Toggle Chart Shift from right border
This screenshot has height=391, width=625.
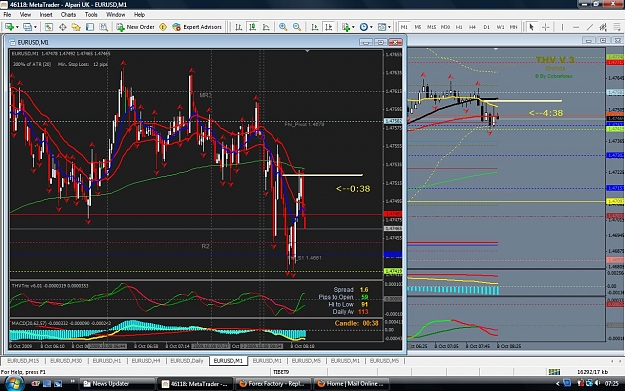328,27
